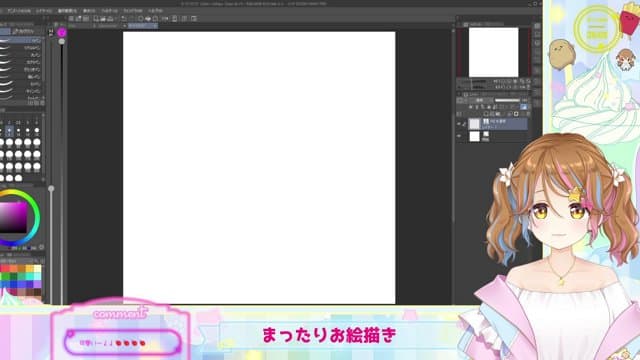Pick the green swatch in the color set
The height and width of the screenshot is (360, 640).
pyautogui.click(x=5, y=276)
